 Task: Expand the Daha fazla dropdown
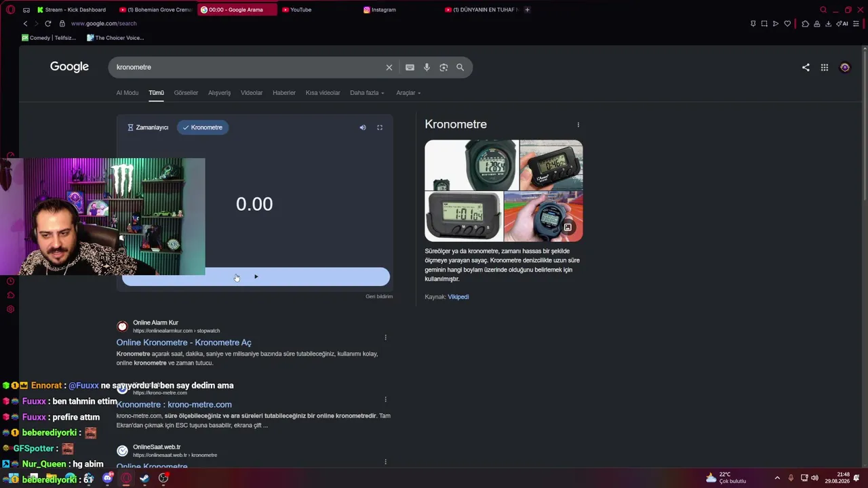tap(367, 93)
